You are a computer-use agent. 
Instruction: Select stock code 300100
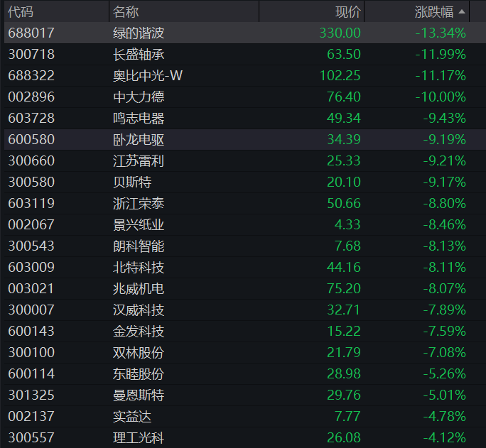[x=31, y=353]
